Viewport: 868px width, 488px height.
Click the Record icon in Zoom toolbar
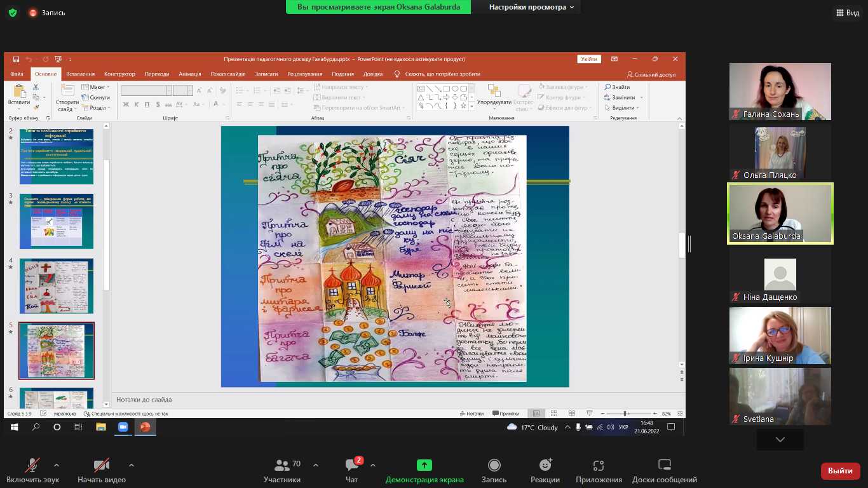[x=494, y=466]
